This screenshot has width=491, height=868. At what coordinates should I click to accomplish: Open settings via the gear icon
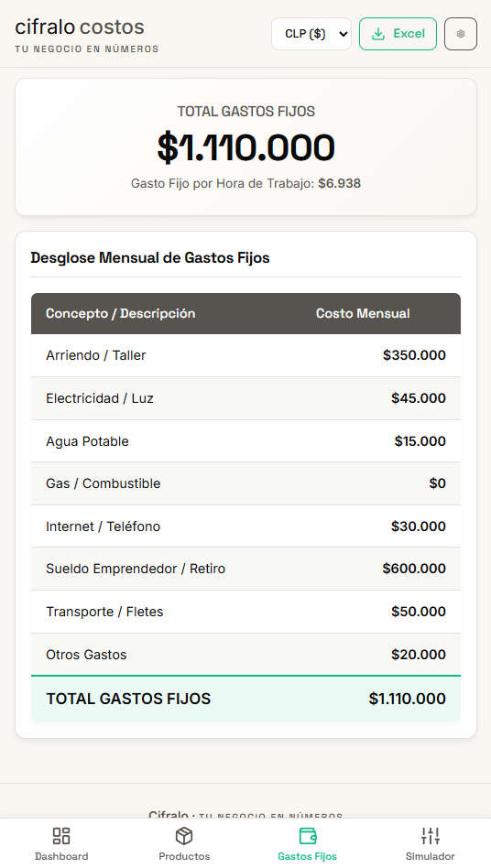point(461,34)
